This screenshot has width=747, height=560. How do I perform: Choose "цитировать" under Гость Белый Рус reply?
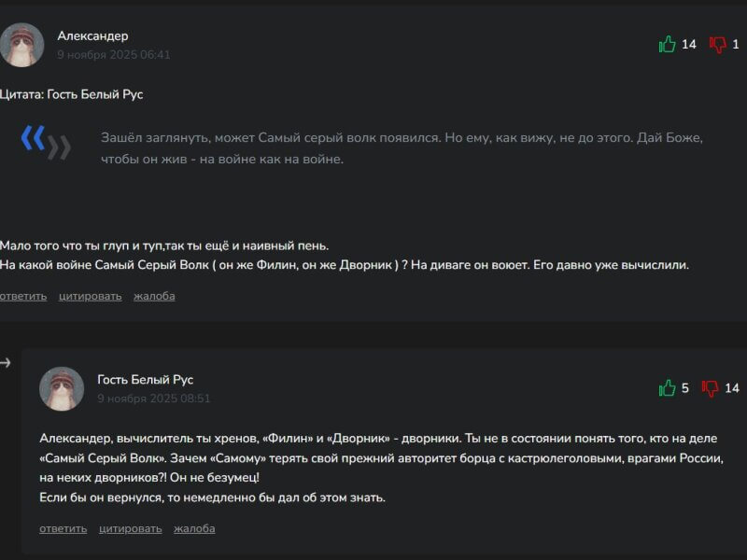click(130, 528)
